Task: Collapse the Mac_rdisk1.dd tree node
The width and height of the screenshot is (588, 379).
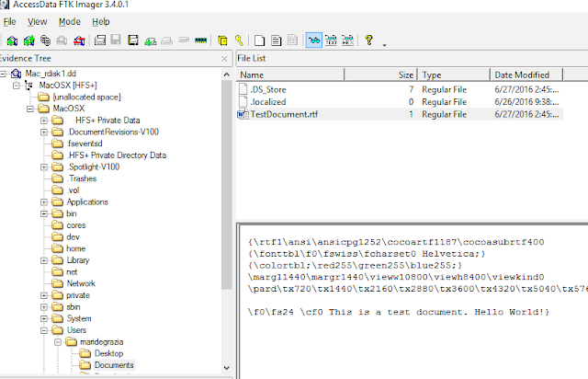Action: click(3, 74)
